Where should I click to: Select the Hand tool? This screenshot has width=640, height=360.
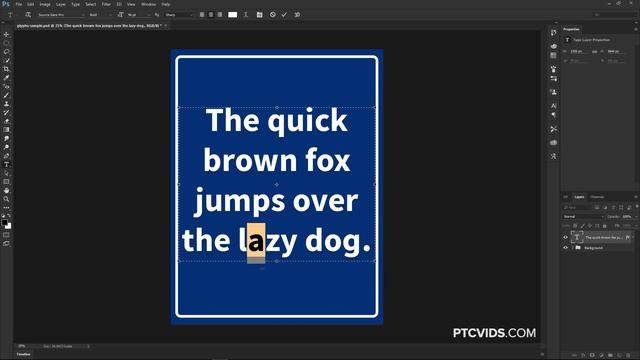coord(6,191)
